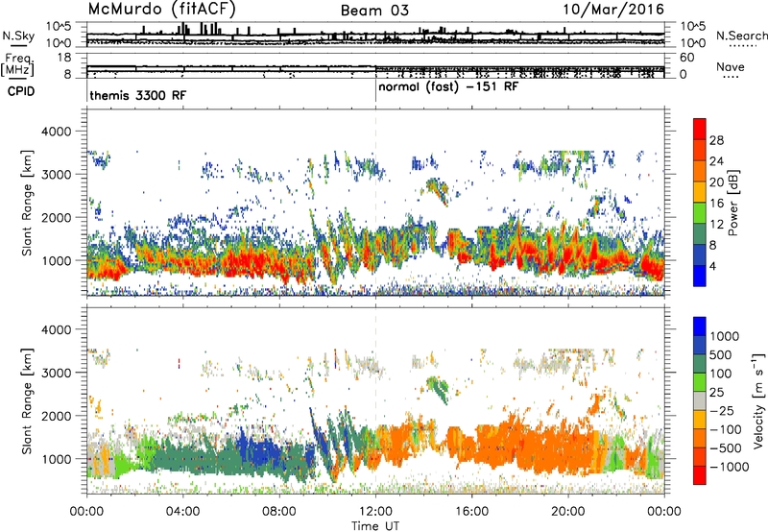Click the '-500' velocity colorbar tick label
This screenshot has width=768, height=532.
(x=725, y=447)
